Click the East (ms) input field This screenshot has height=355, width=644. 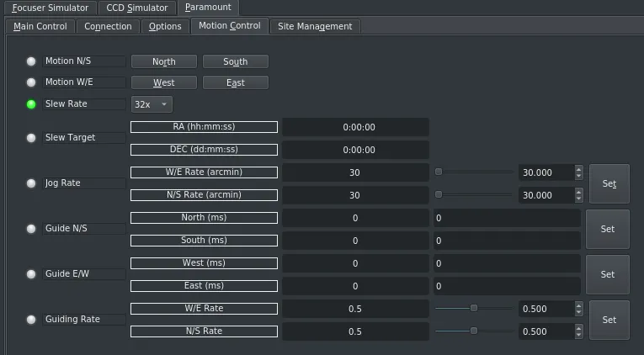click(x=507, y=286)
